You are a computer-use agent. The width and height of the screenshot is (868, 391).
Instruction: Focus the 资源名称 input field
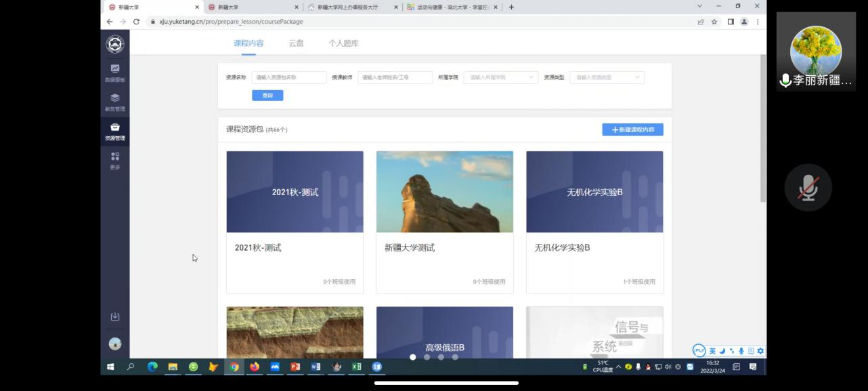coord(289,77)
